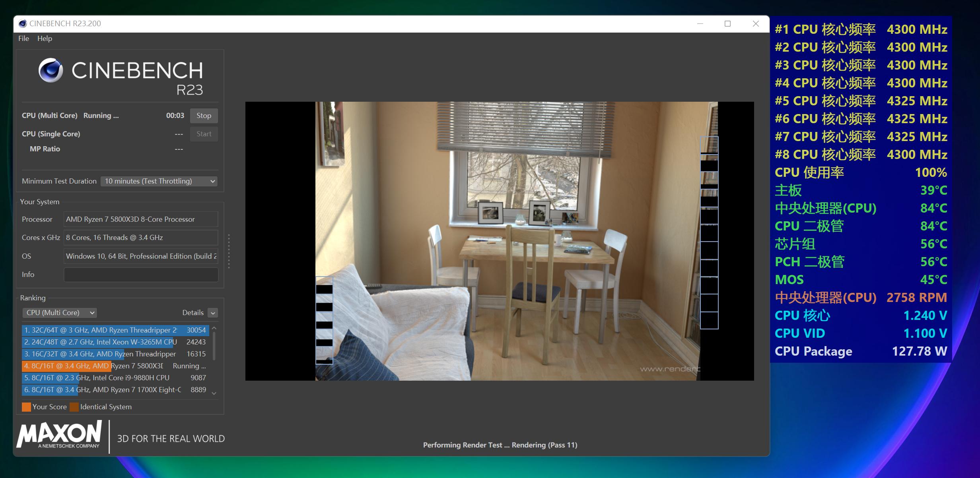980x478 pixels.
Task: Click the orange Your Score swatch
Action: [x=26, y=407]
